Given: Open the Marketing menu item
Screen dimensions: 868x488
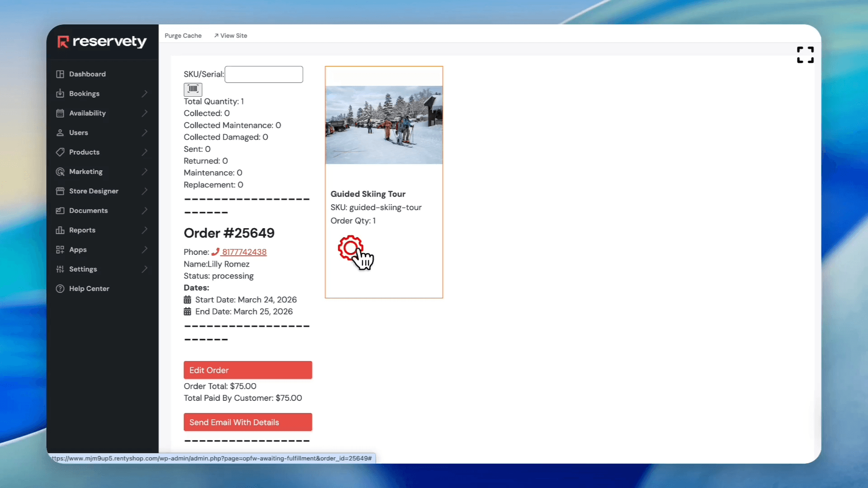Looking at the screenshot, I should click(x=86, y=172).
